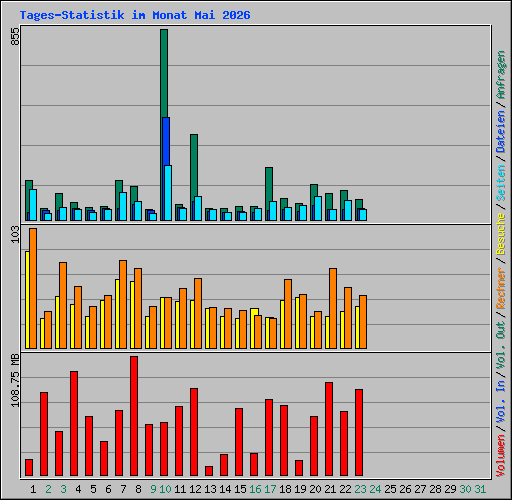Click the day 31 label on the x-axis
Screen dimensions: 512x500
point(480,489)
